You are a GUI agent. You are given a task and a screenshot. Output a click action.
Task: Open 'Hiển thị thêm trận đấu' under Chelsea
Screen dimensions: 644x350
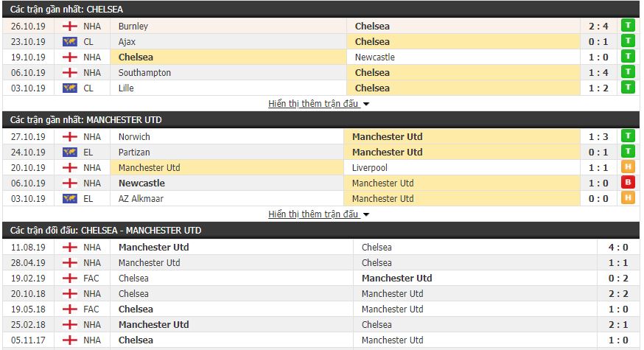click(314, 103)
